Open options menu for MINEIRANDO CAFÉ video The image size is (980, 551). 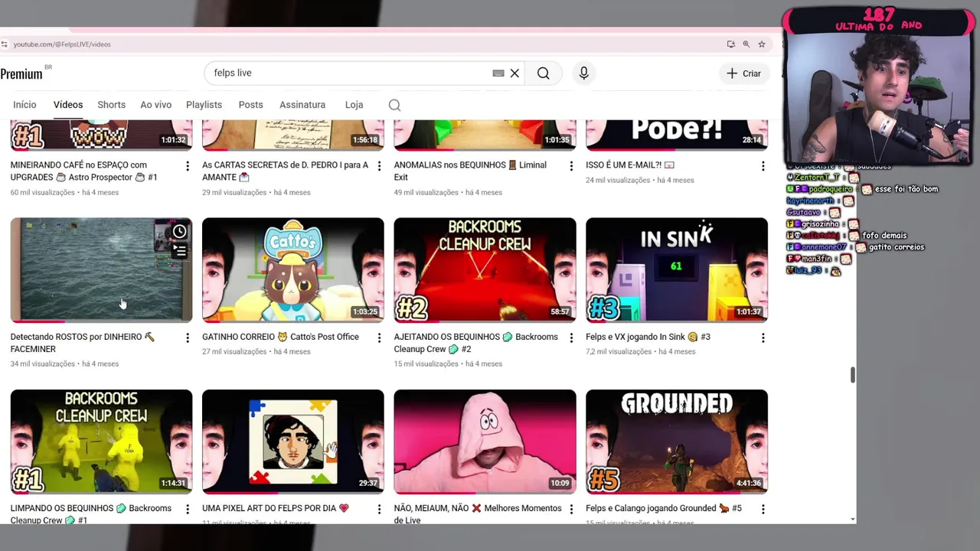tap(188, 166)
